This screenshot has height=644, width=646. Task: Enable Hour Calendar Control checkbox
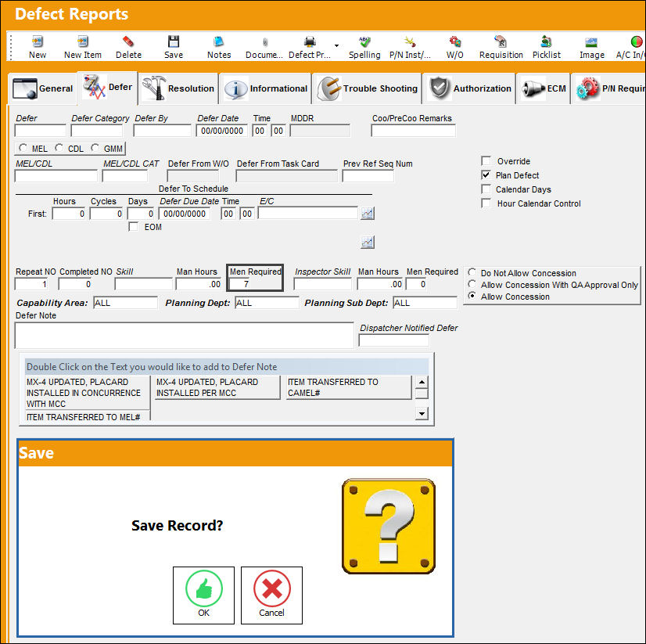pyautogui.click(x=486, y=203)
